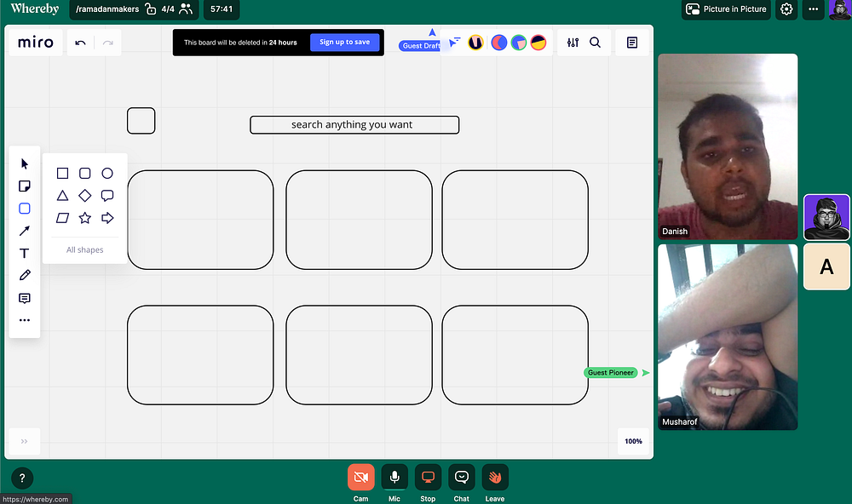852x504 pixels.
Task: Open more tools ellipsis in Miro toolbar
Action: [x=25, y=320]
